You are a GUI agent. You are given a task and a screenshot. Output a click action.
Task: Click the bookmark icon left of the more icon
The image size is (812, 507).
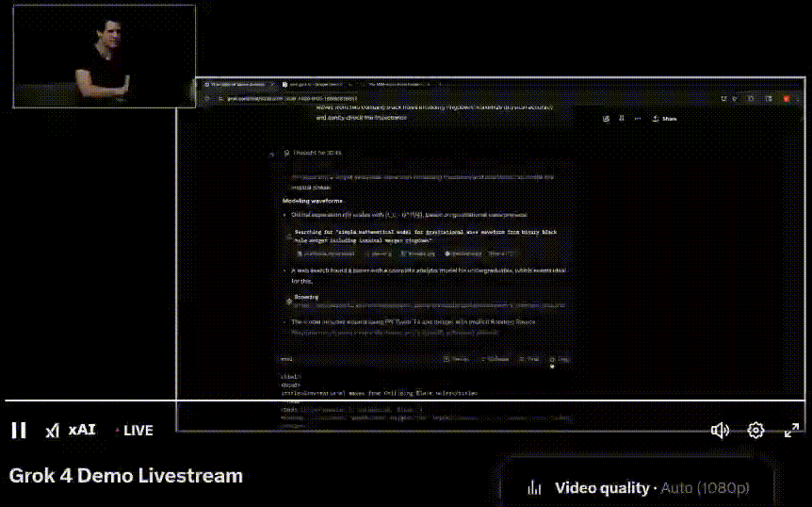(x=622, y=119)
